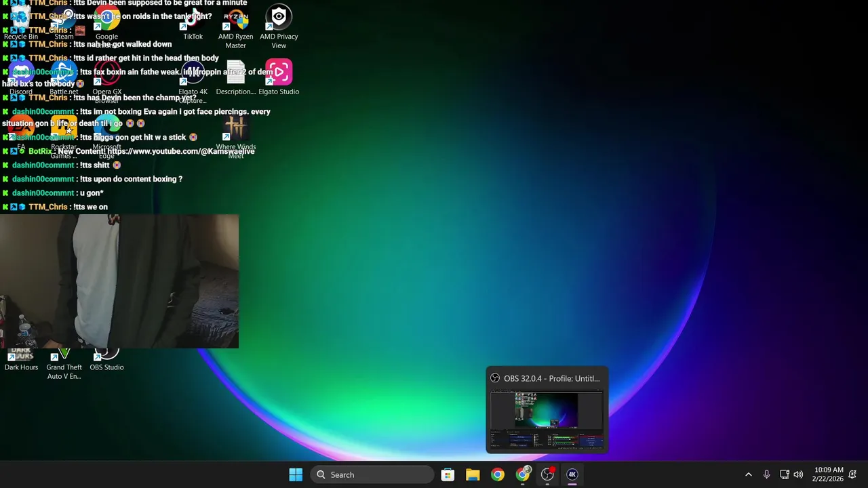Open the TikTok desktop shortcut

coord(193,23)
